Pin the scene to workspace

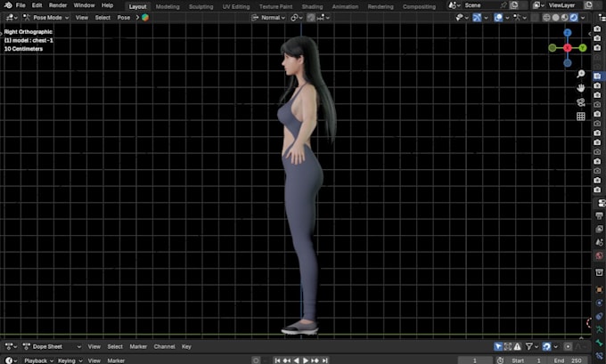pos(504,5)
